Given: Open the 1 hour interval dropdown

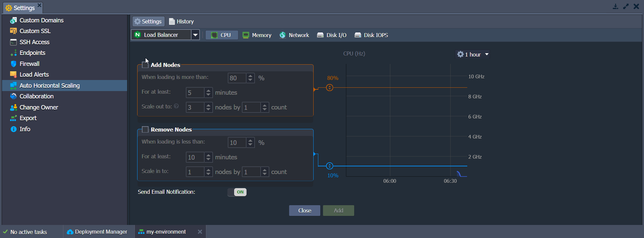Looking at the screenshot, I should 473,55.
